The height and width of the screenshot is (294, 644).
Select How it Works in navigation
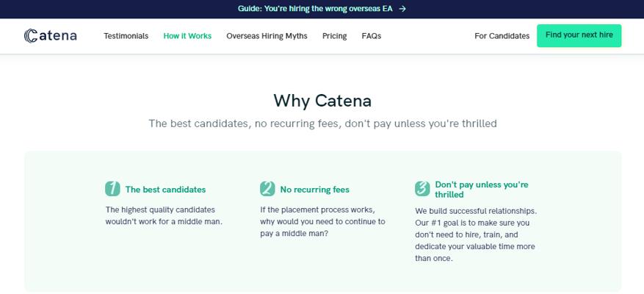(187, 36)
